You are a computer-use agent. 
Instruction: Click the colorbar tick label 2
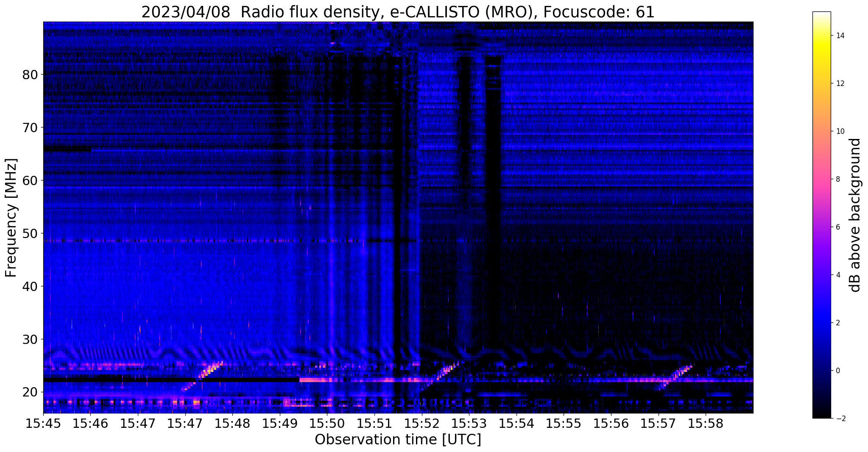[838, 323]
